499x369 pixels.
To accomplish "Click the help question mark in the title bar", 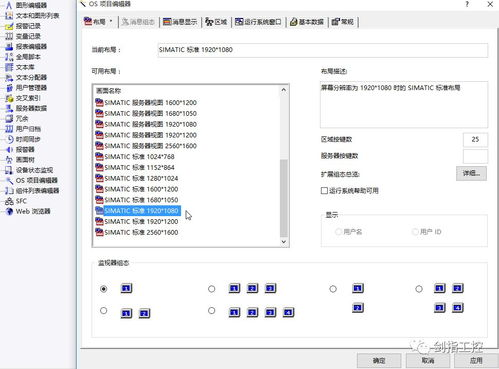I will 467,4.
